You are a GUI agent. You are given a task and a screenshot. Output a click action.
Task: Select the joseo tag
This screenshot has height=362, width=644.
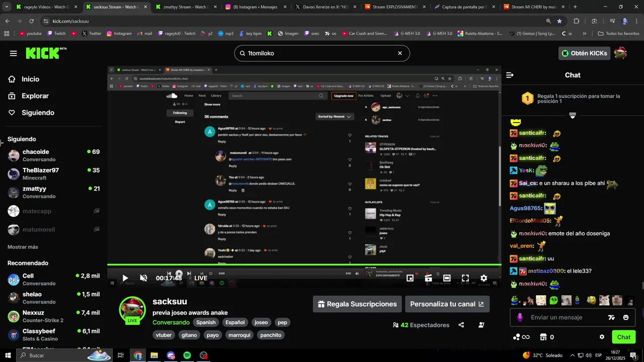[261, 322]
